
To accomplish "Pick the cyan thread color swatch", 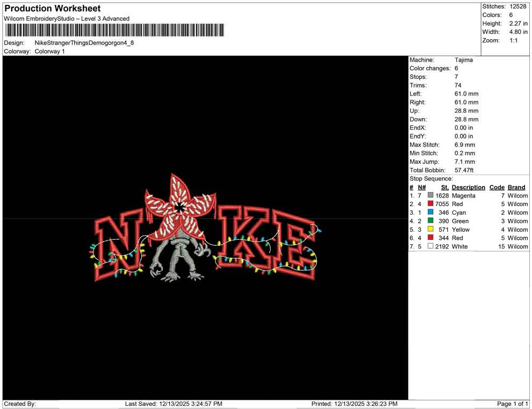I will [430, 213].
